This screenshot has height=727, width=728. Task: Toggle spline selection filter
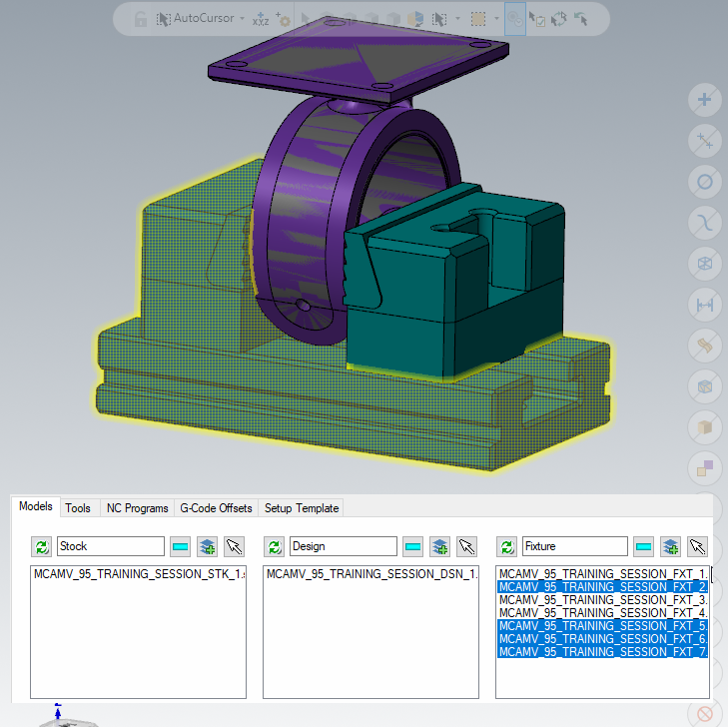click(x=704, y=223)
